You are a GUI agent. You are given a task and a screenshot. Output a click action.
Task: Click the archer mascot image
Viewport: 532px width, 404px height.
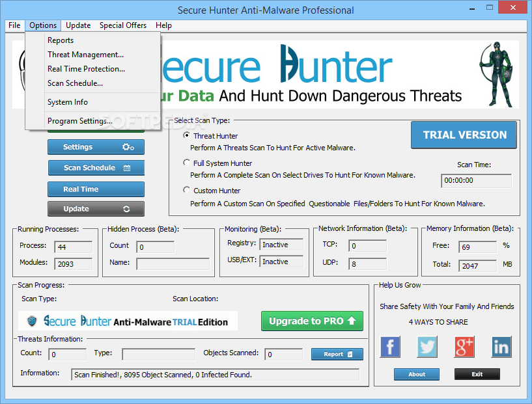[x=496, y=75]
